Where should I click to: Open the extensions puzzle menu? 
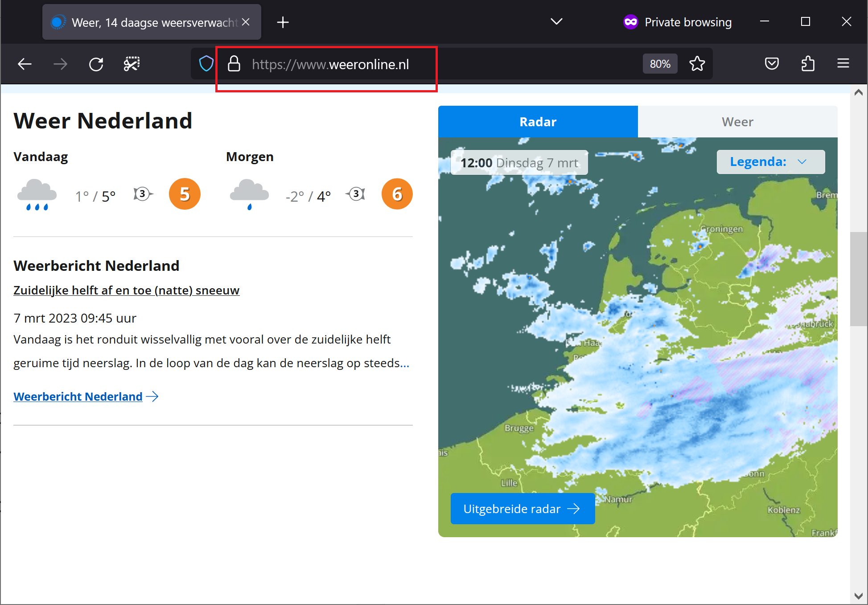coord(807,64)
